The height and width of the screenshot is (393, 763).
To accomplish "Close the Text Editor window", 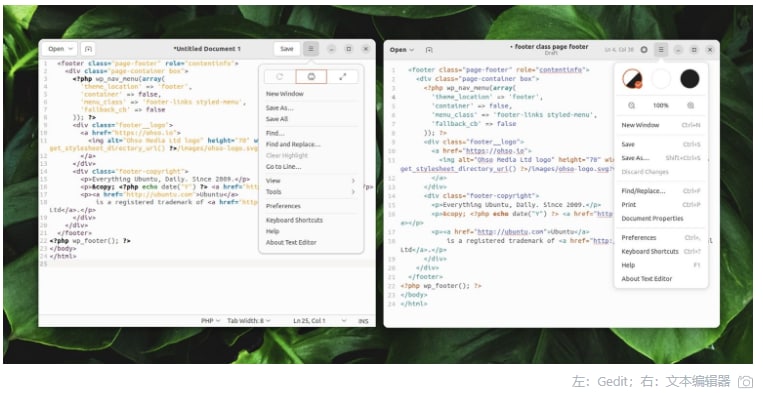I will (x=710, y=50).
